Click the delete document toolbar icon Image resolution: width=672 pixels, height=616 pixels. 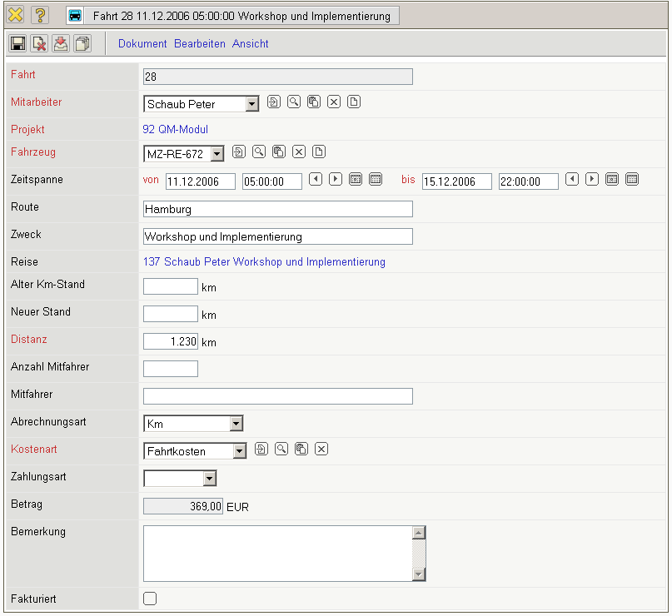[39, 43]
